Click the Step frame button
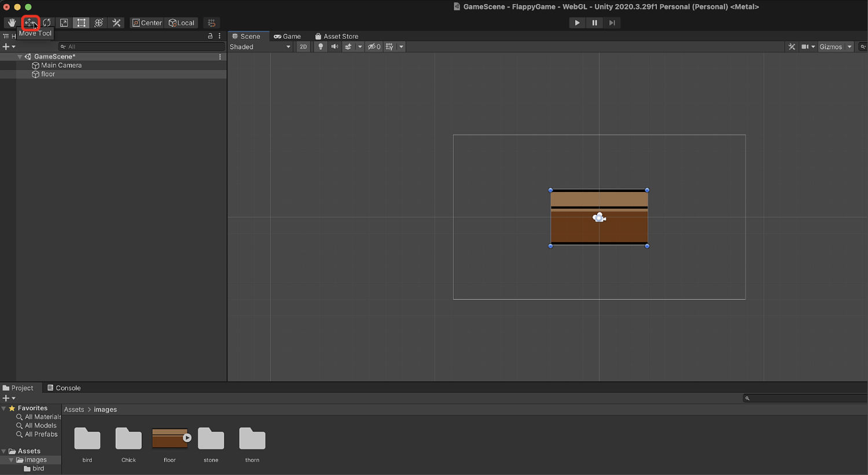The width and height of the screenshot is (868, 475). [x=612, y=23]
